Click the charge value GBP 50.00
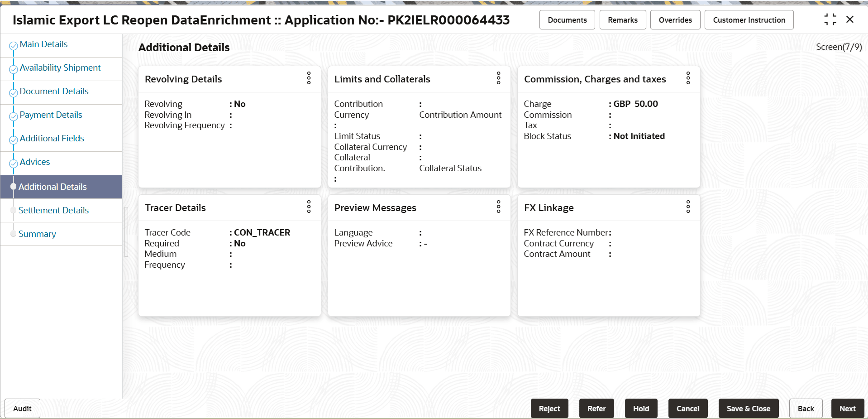Screen dimensions: 868x419 click(636, 104)
